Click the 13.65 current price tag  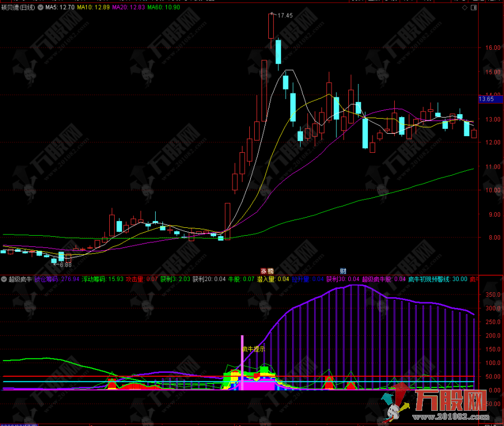[490, 99]
